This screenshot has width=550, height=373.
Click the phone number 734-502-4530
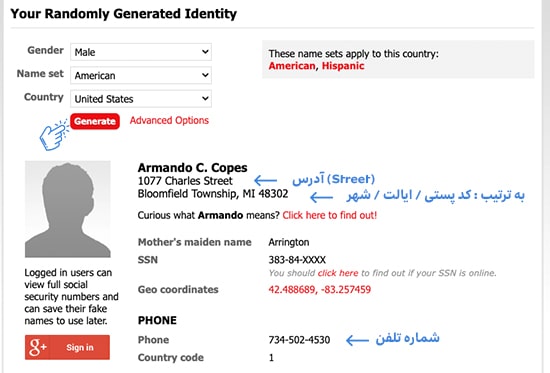[299, 340]
